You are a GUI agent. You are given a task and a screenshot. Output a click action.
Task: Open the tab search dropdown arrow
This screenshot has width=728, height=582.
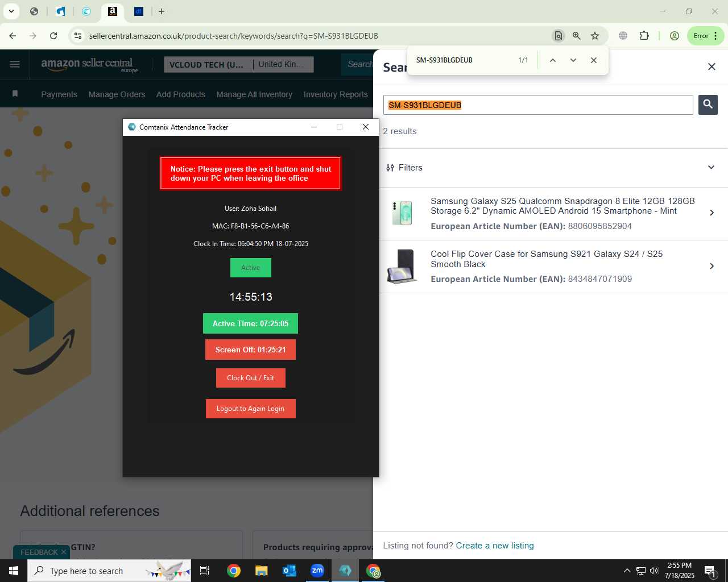point(11,11)
